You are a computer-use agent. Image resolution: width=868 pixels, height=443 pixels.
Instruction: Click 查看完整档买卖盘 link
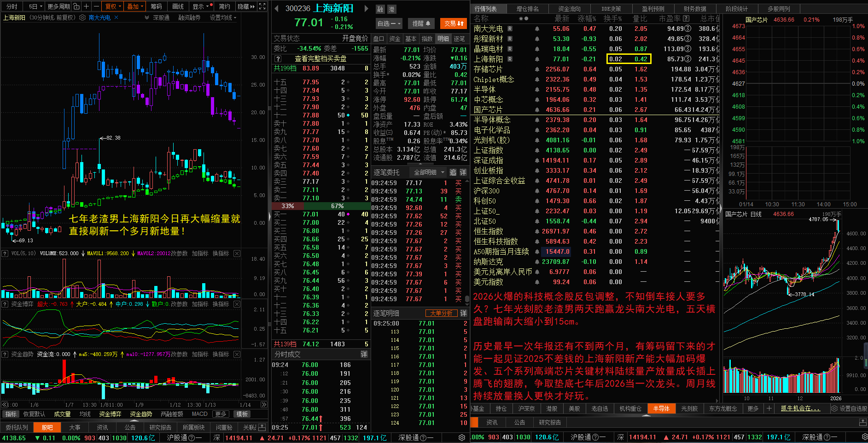coord(320,58)
